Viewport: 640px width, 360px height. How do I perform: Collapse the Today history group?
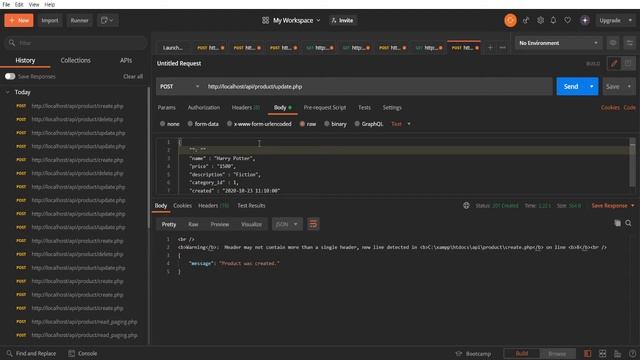[7, 92]
